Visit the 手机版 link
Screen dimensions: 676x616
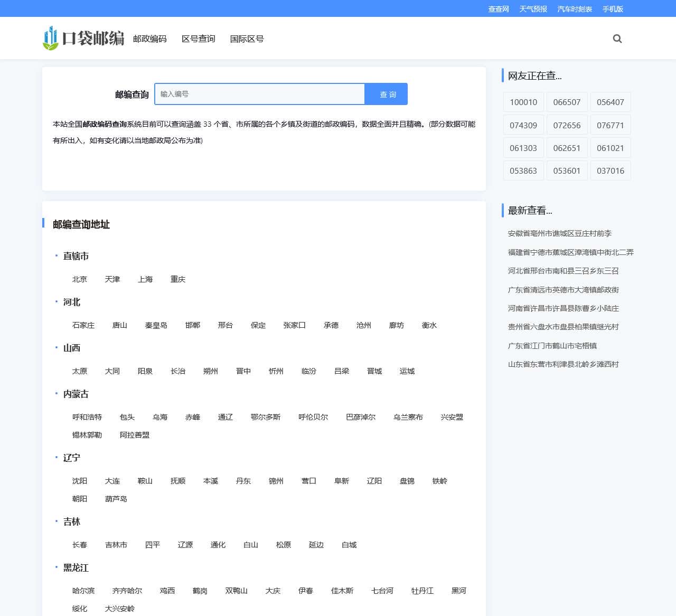613,9
